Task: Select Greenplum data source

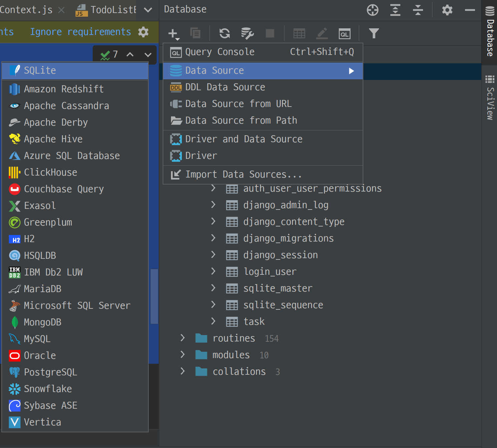Action: (75, 223)
